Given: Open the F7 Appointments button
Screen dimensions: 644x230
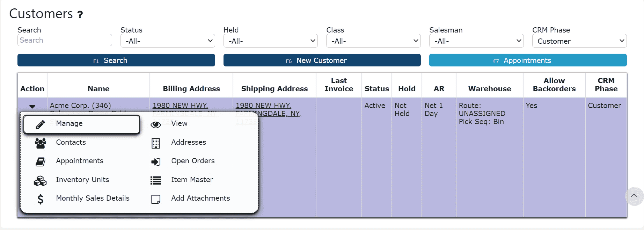Looking at the screenshot, I should click(x=527, y=60).
